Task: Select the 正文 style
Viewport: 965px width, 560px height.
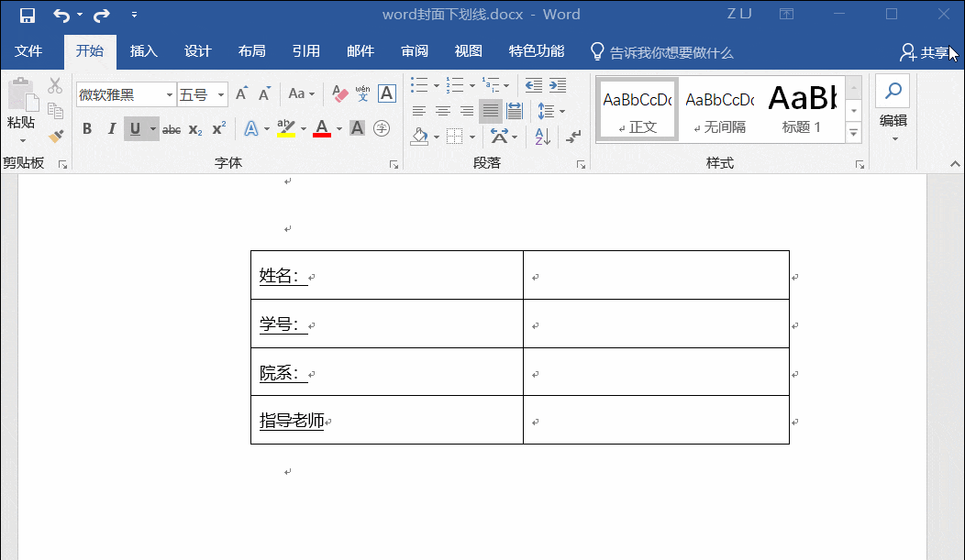Action: [637, 111]
